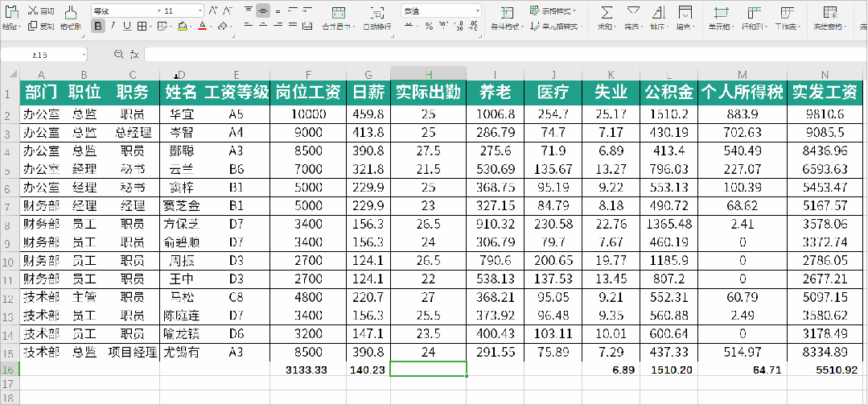Image resolution: width=868 pixels, height=405 pixels.
Task: Click the increase indent icon
Action: pos(307,10)
